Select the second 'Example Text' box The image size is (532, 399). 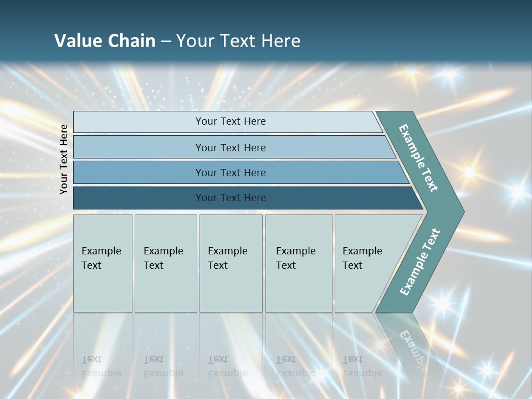[165, 263]
